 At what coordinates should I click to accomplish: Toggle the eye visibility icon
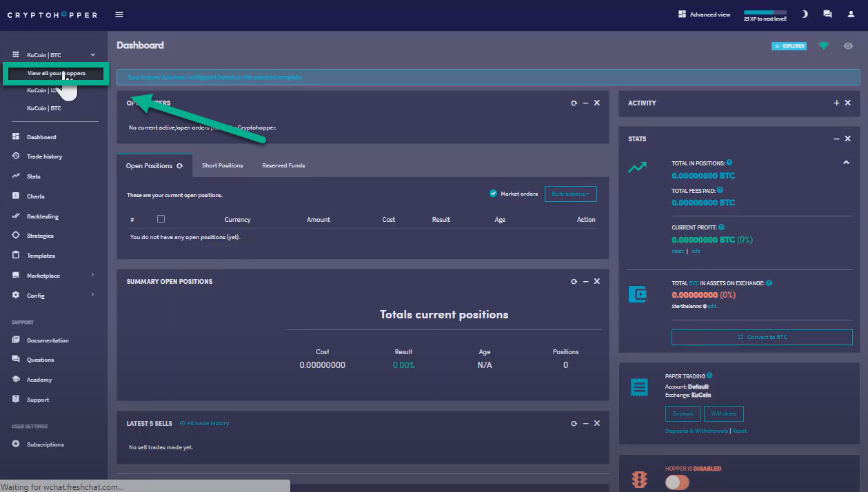pos(848,46)
